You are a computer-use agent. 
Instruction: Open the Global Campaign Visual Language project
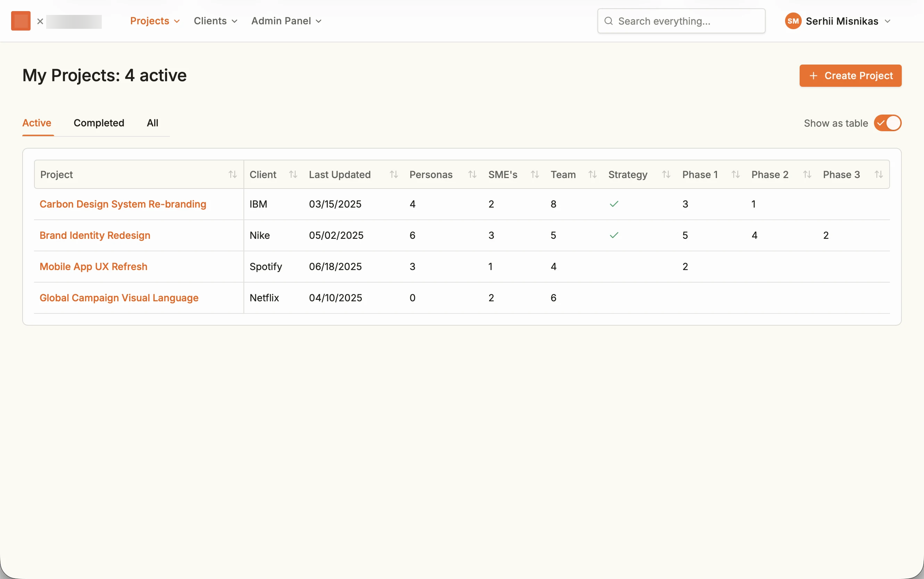point(119,298)
